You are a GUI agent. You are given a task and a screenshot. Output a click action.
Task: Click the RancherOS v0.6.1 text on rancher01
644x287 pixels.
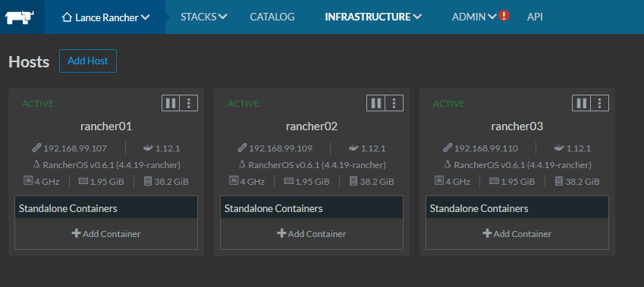(112, 165)
